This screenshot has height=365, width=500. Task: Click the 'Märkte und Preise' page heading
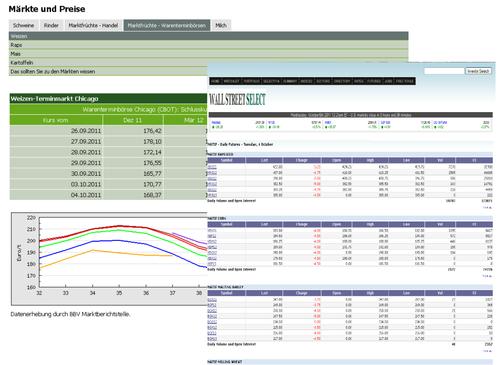(x=47, y=9)
